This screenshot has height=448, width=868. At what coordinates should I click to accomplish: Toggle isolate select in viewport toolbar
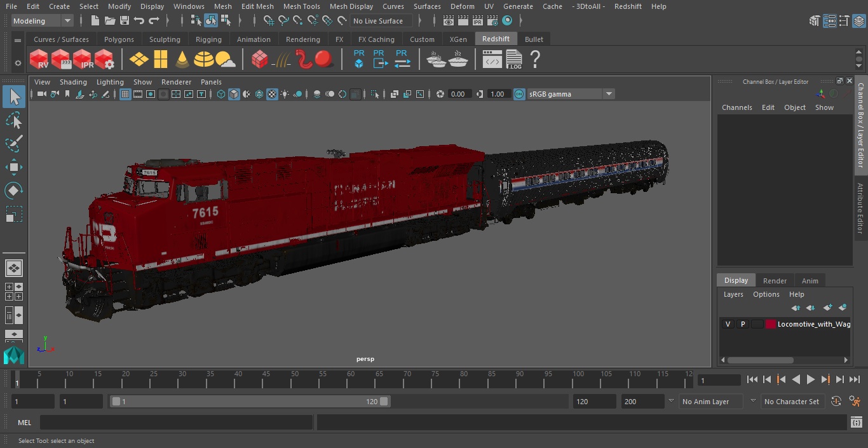click(x=375, y=94)
